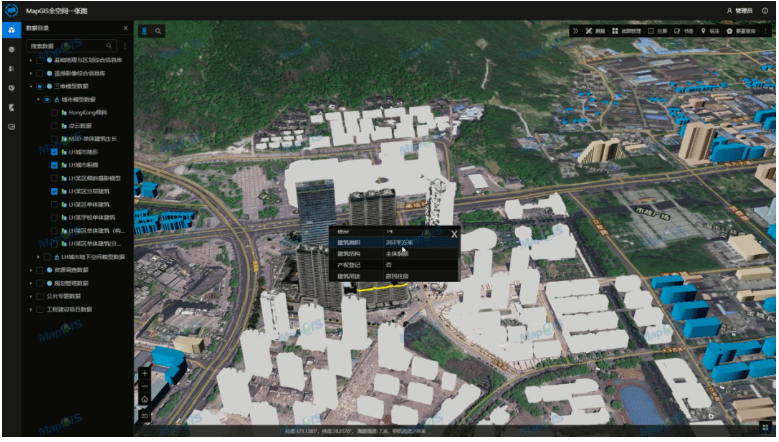
Task: Open the 标注 annotation marker tool
Action: point(711,31)
